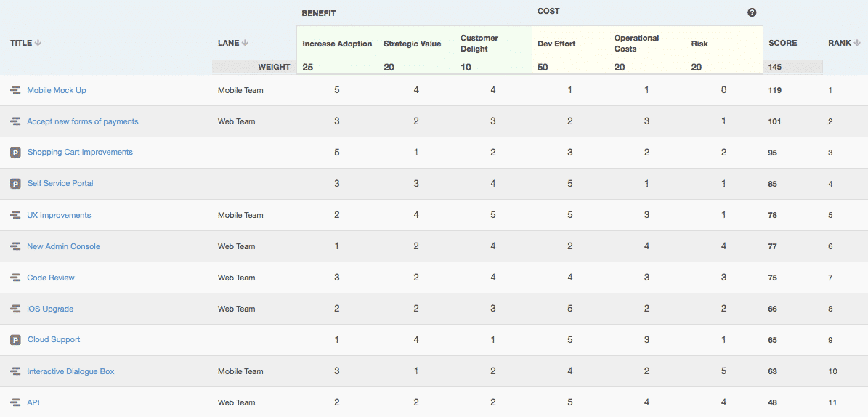The width and height of the screenshot is (868, 417).
Task: Click the bar icon next to API
Action: (15, 403)
